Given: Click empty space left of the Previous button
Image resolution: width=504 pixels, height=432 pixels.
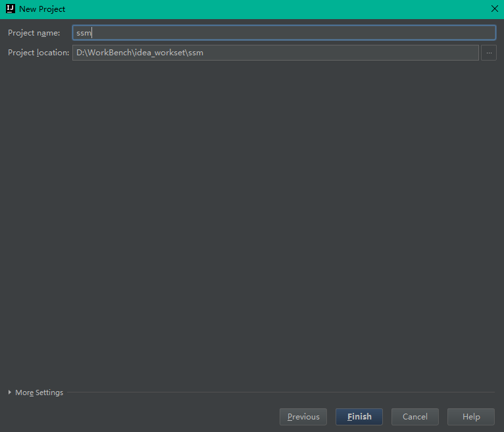Looking at the screenshot, I should tap(138, 417).
